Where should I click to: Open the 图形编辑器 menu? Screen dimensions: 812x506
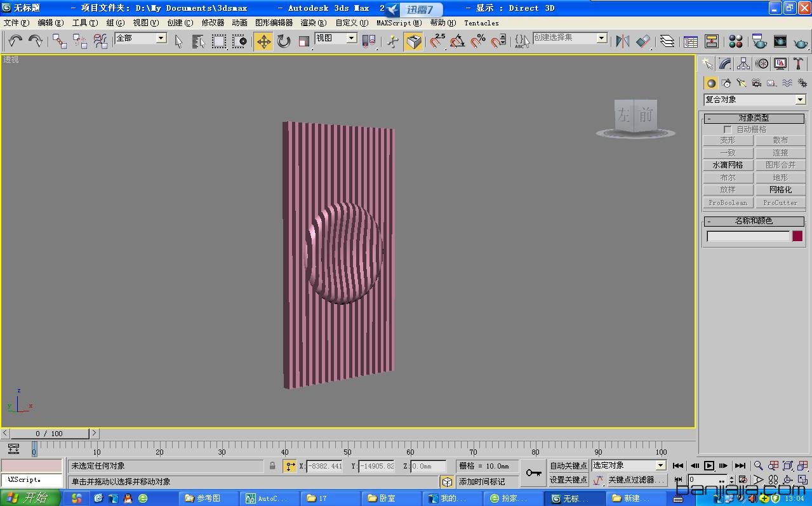coord(274,23)
